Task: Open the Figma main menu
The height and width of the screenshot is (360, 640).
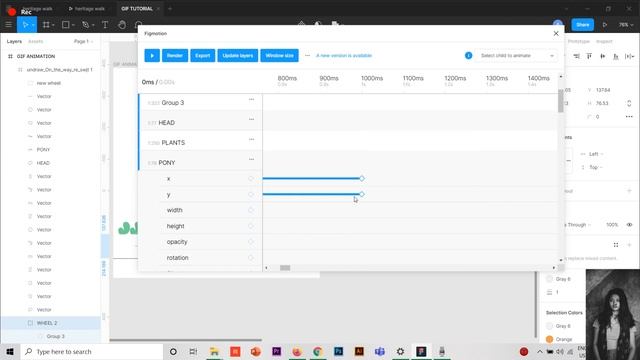Action: [9, 25]
